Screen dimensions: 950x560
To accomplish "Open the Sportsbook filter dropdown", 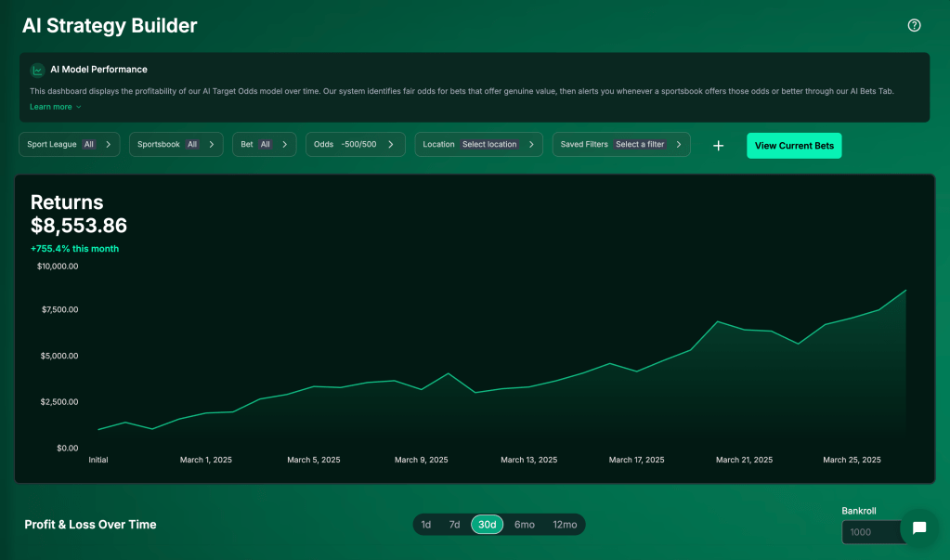I will click(x=176, y=145).
